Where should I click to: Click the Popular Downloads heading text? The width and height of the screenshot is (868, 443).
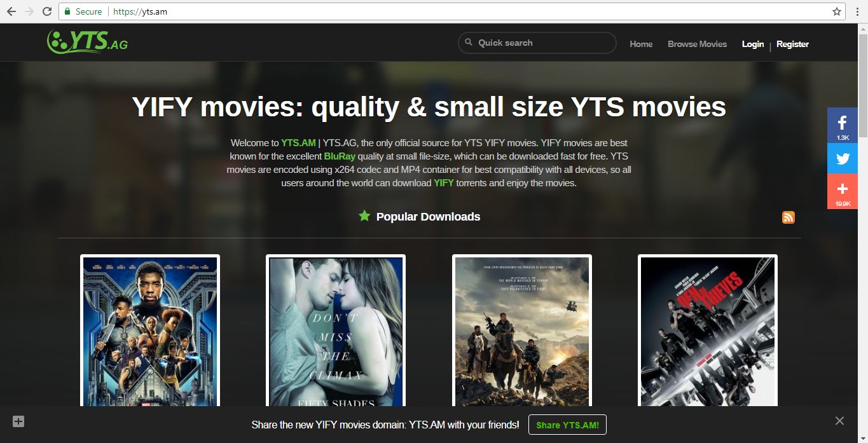coord(428,217)
